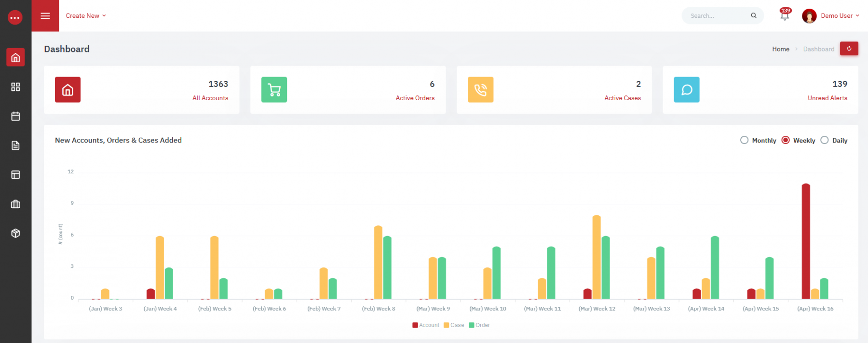The width and height of the screenshot is (868, 343).
Task: Open the package box icon in the sidebar
Action: pyautogui.click(x=15, y=234)
